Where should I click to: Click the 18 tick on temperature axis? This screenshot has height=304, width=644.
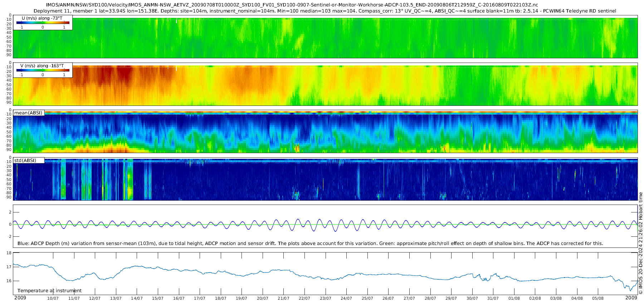coord(9,253)
